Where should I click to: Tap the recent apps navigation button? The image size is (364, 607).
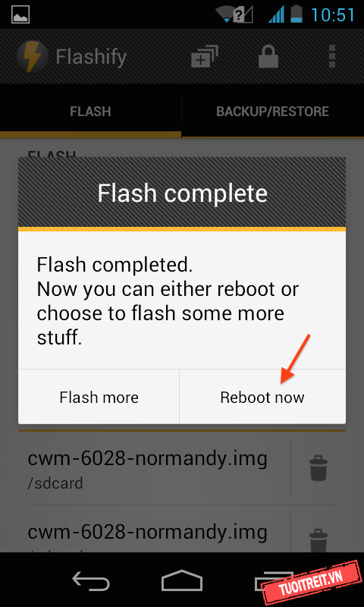tap(273, 580)
